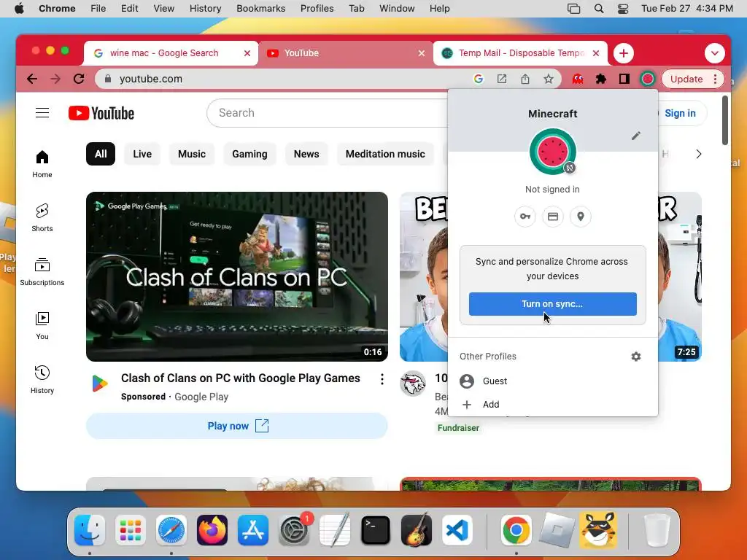The height and width of the screenshot is (560, 747).
Task: Click the YouTube search field
Action: (x=328, y=113)
